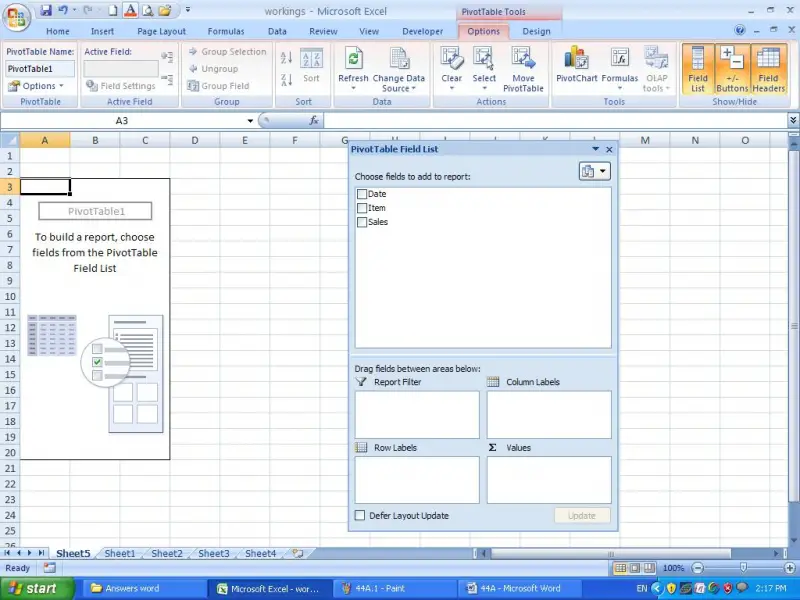Insert a new worksheet tab icon
800x600 pixels.
pyautogui.click(x=297, y=553)
